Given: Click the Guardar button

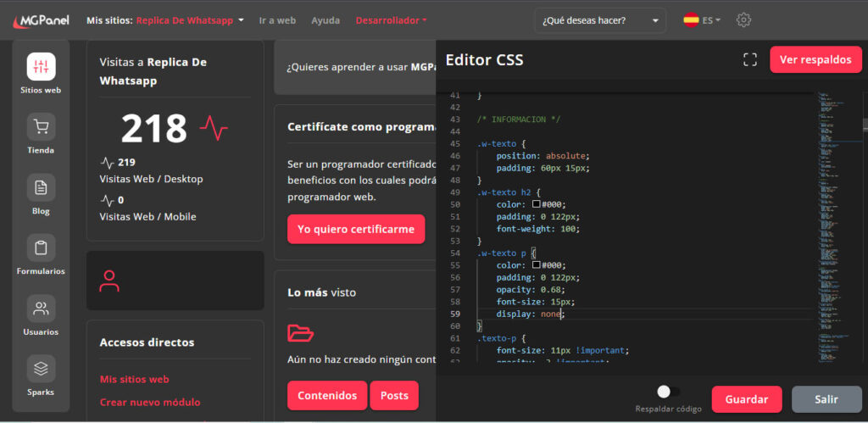Looking at the screenshot, I should (746, 399).
